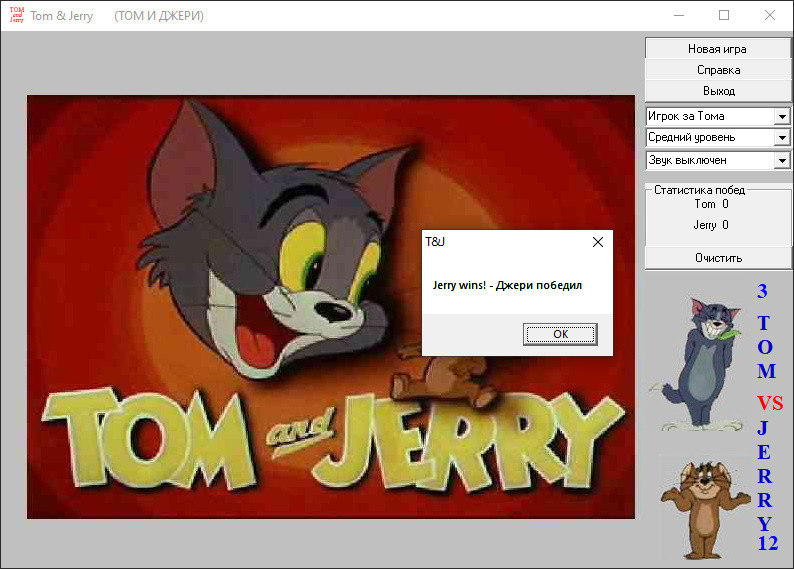Open the Звук выключен sound dropdown

[x=782, y=160]
